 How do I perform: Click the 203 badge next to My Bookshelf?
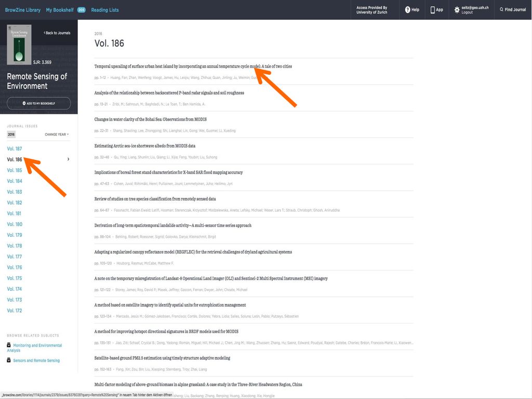82,10
